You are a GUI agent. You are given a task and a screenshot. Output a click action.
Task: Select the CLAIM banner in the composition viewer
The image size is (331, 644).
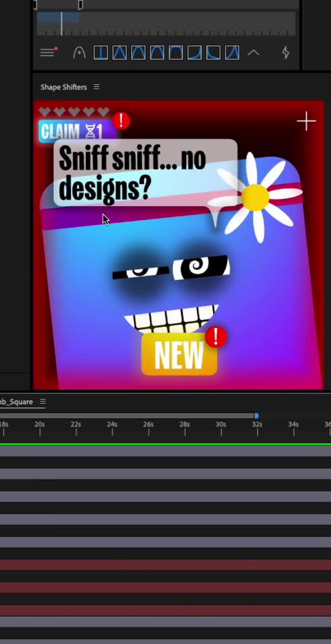(x=66, y=131)
